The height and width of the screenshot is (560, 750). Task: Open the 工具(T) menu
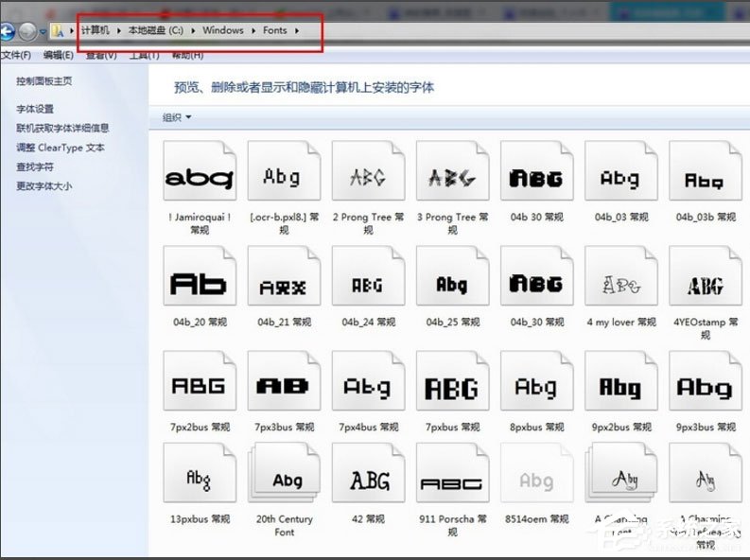144,55
